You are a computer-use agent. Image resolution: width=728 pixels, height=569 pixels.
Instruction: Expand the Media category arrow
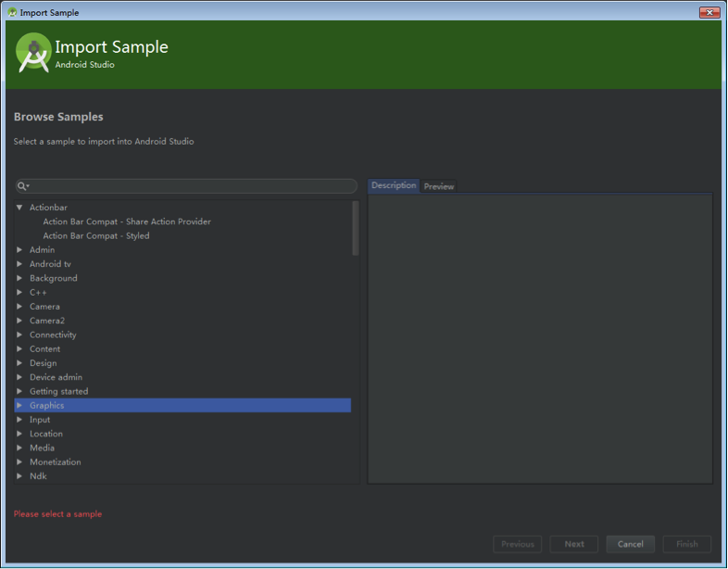(19, 448)
